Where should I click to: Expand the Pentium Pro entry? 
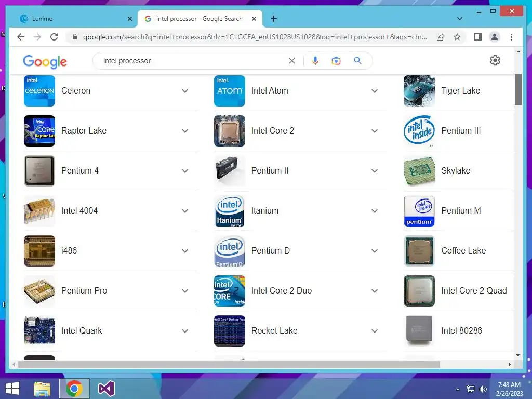coord(185,291)
